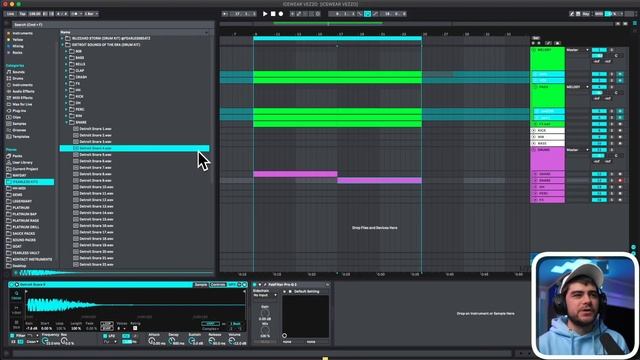
Task: Open the Templates browser category
Action: tap(21, 137)
